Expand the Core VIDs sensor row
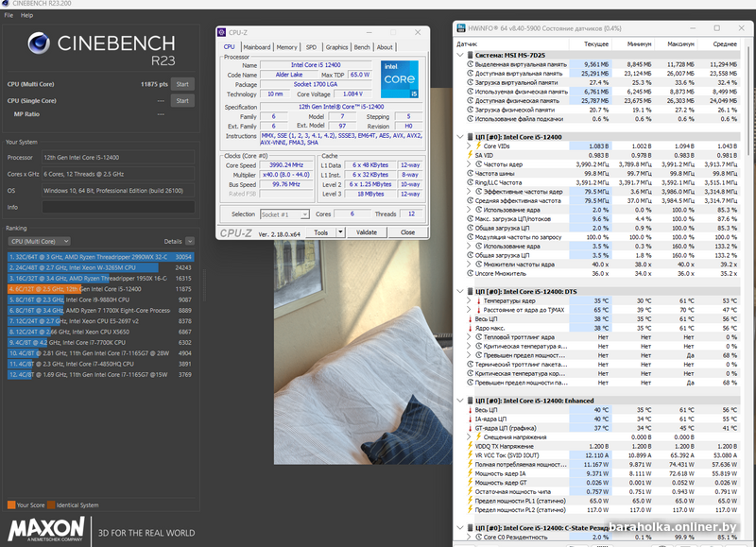The width and height of the screenshot is (756, 547). tap(468, 146)
